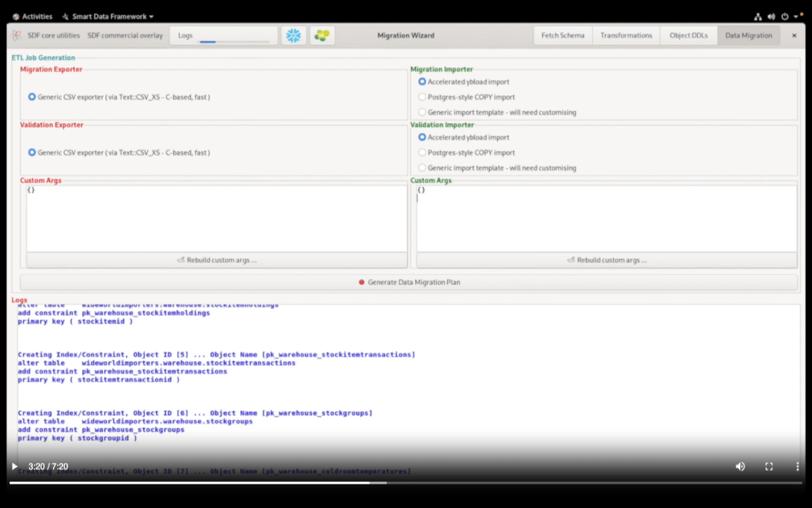
Task: Select Postgres-style COPY import under Migration Importer
Action: (422, 97)
